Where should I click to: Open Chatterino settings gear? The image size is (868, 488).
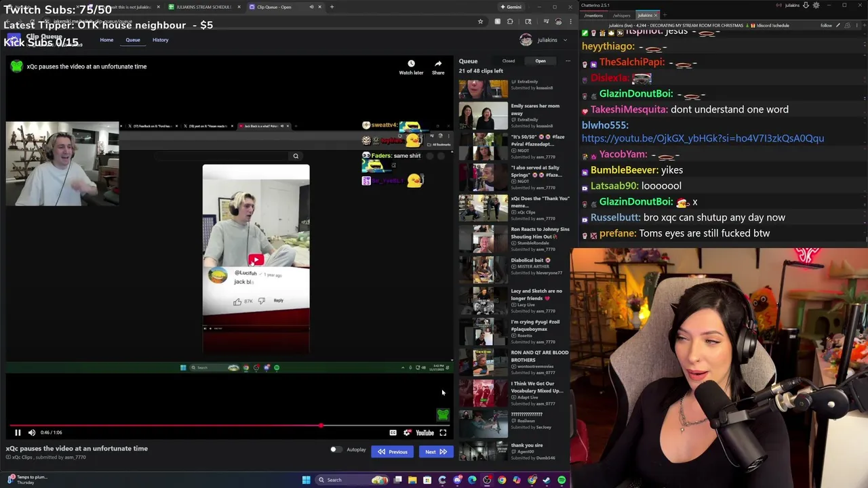pyautogui.click(x=816, y=5)
